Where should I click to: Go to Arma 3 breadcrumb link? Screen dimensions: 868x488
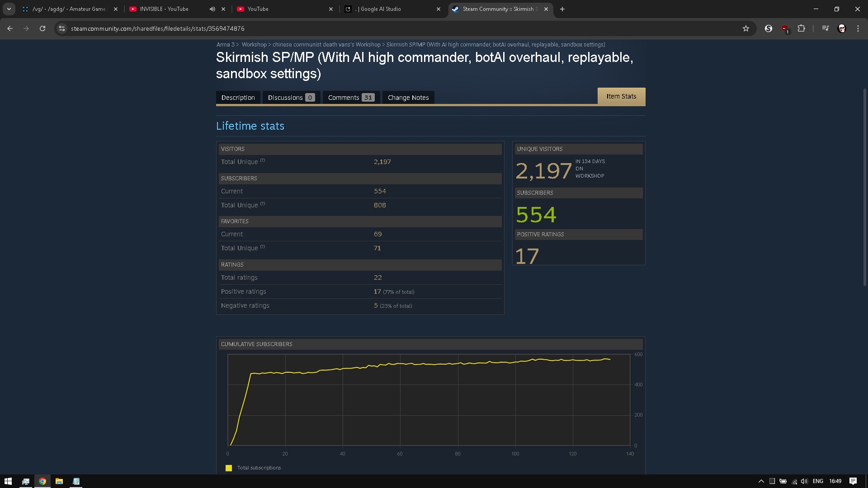(225, 45)
